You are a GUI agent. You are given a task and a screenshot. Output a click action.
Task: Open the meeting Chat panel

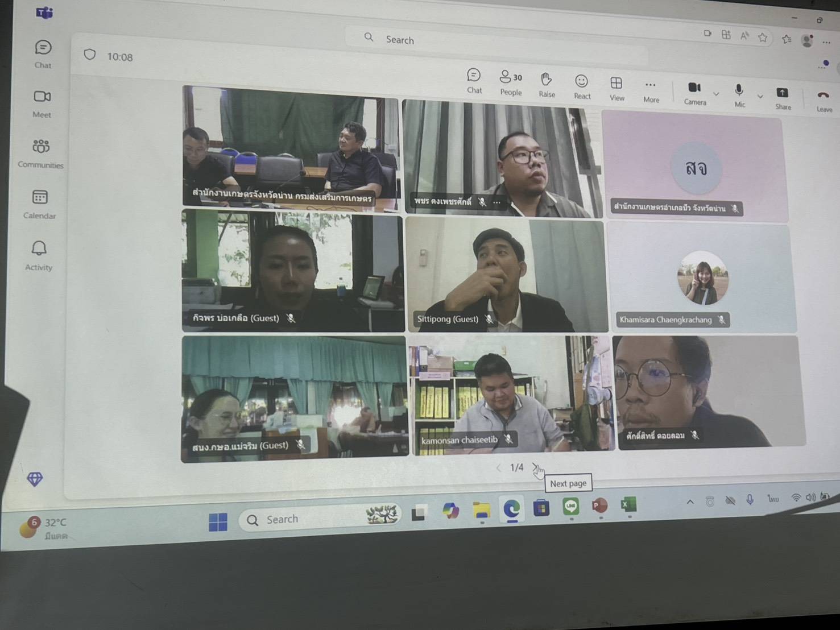coord(474,81)
